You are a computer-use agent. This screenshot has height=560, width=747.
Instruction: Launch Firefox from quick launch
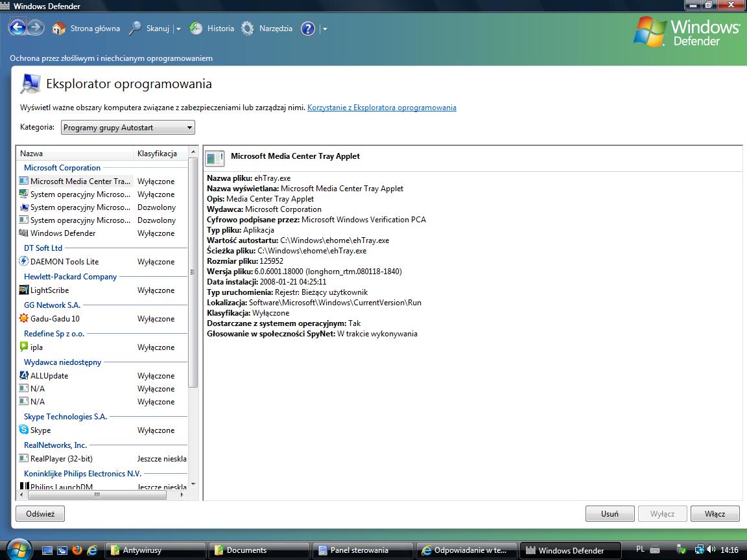coord(77,550)
